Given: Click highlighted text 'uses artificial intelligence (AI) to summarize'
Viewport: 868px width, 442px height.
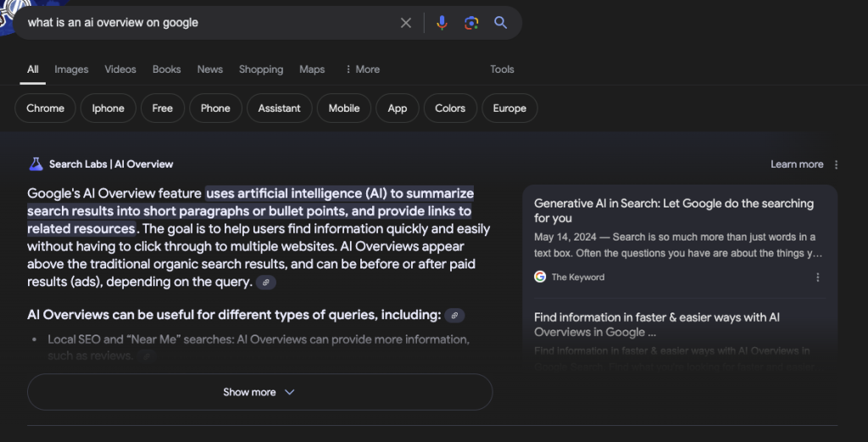Looking at the screenshot, I should [340, 194].
